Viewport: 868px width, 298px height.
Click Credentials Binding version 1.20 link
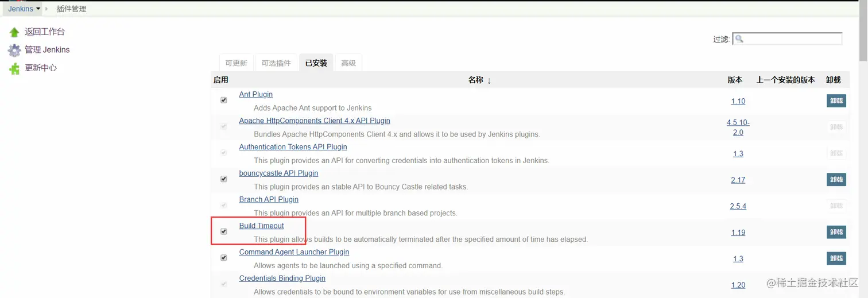coord(738,285)
